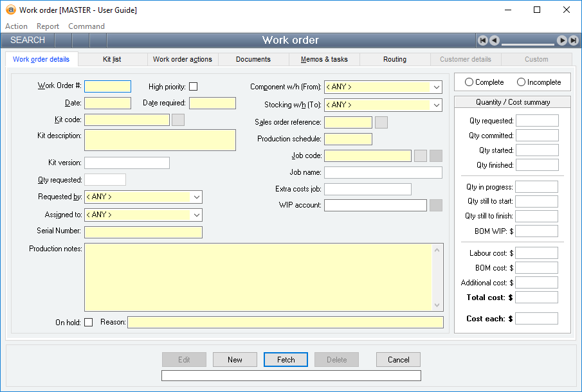
Task: Click the New button
Action: point(235,360)
